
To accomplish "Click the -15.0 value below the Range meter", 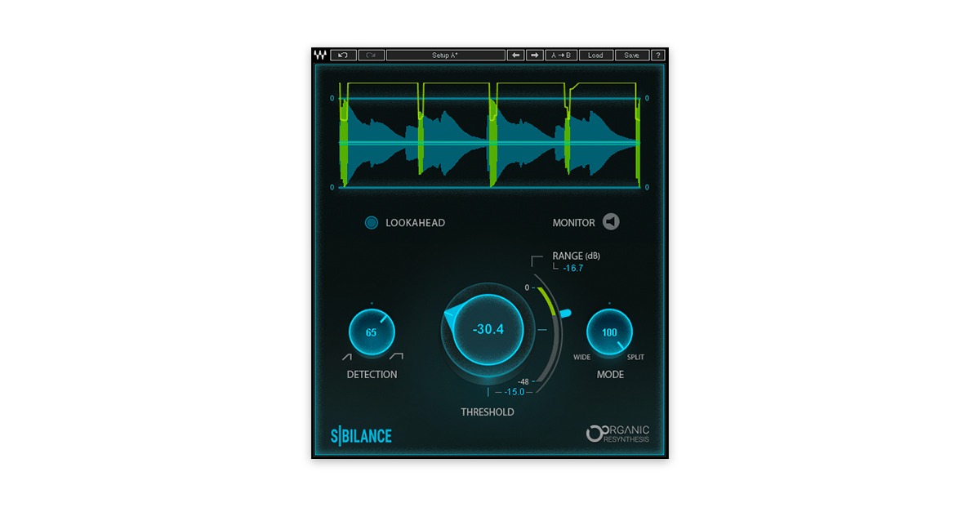I will [x=514, y=392].
